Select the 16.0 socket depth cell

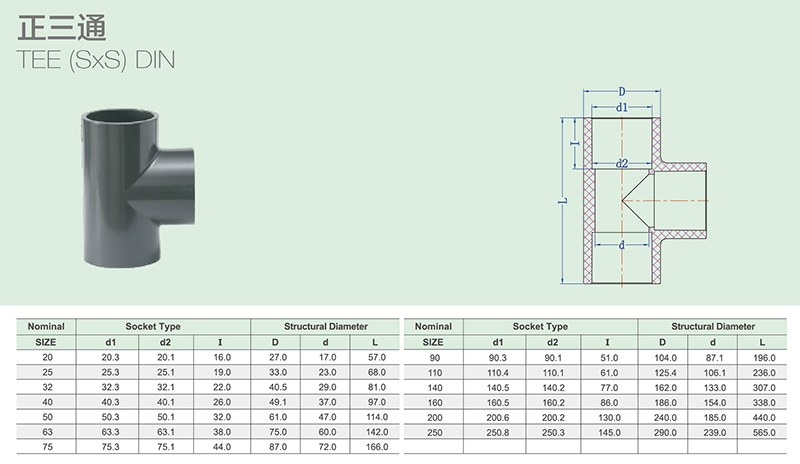[x=222, y=356]
